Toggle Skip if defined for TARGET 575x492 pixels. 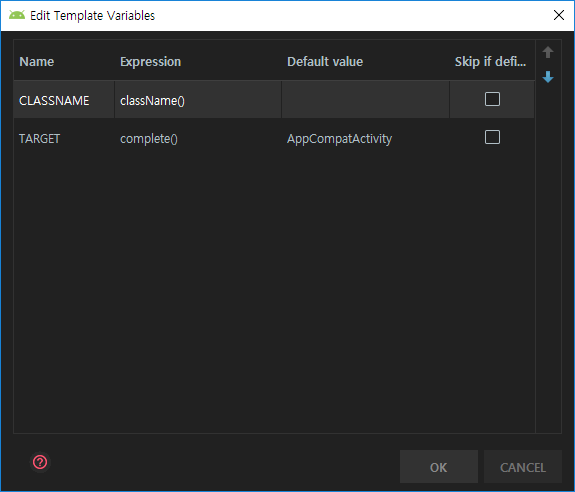pyautogui.click(x=492, y=137)
